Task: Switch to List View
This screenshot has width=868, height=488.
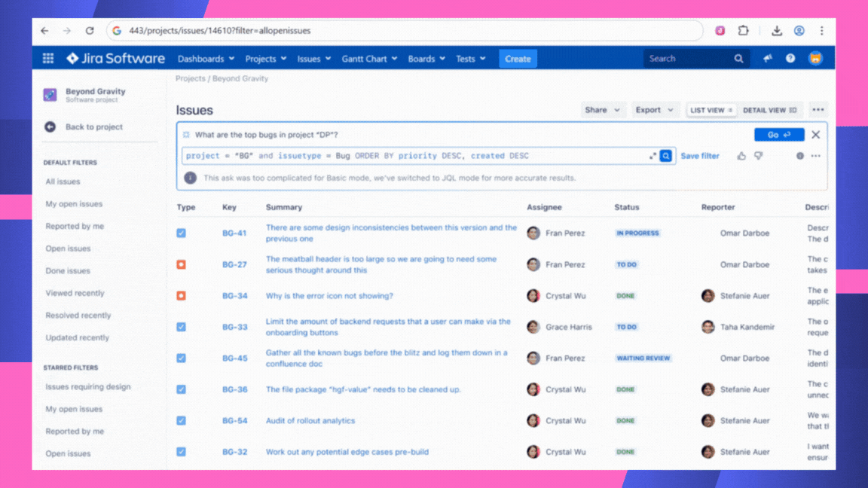Action: (711, 110)
